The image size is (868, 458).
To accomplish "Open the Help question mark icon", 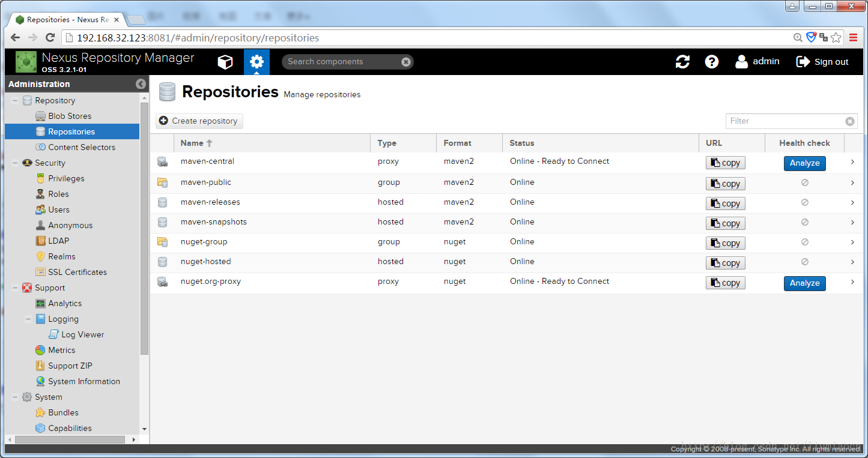I will 712,62.
